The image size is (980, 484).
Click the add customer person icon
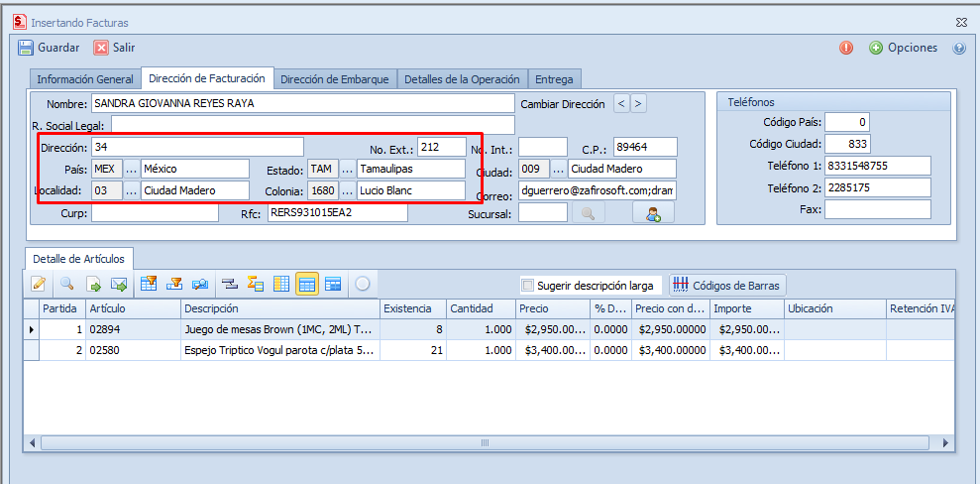[x=653, y=212]
